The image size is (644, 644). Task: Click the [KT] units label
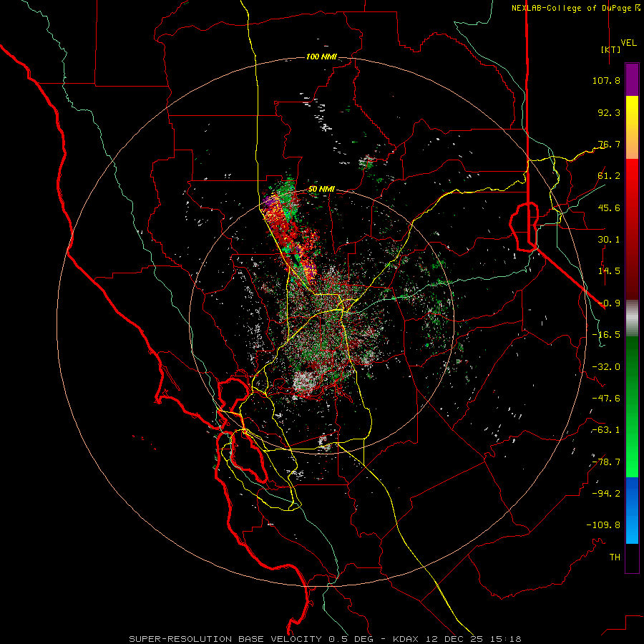610,49
